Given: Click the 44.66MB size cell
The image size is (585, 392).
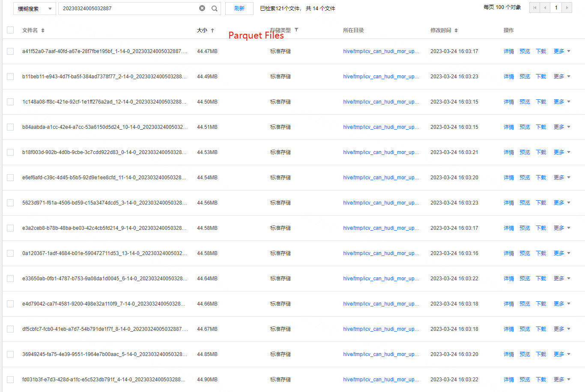Looking at the screenshot, I should click(x=207, y=304).
